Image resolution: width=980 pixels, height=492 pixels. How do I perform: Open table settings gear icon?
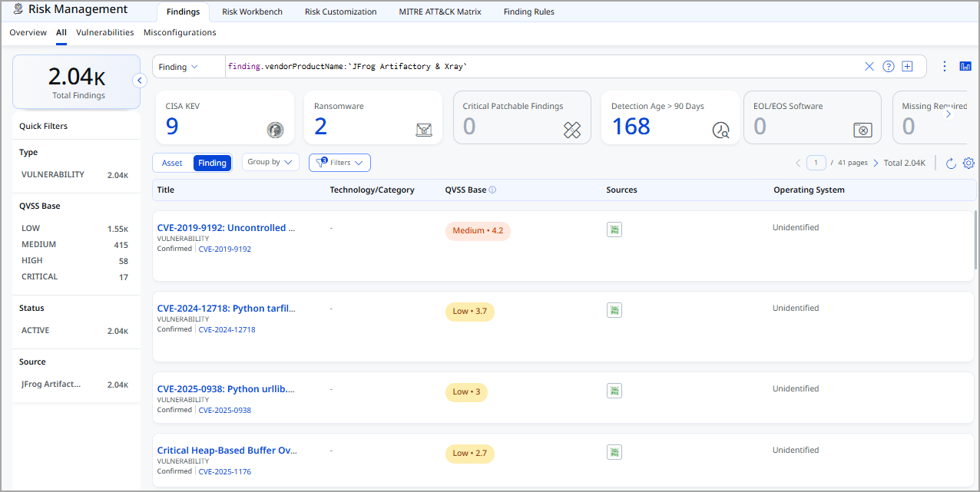[x=968, y=163]
